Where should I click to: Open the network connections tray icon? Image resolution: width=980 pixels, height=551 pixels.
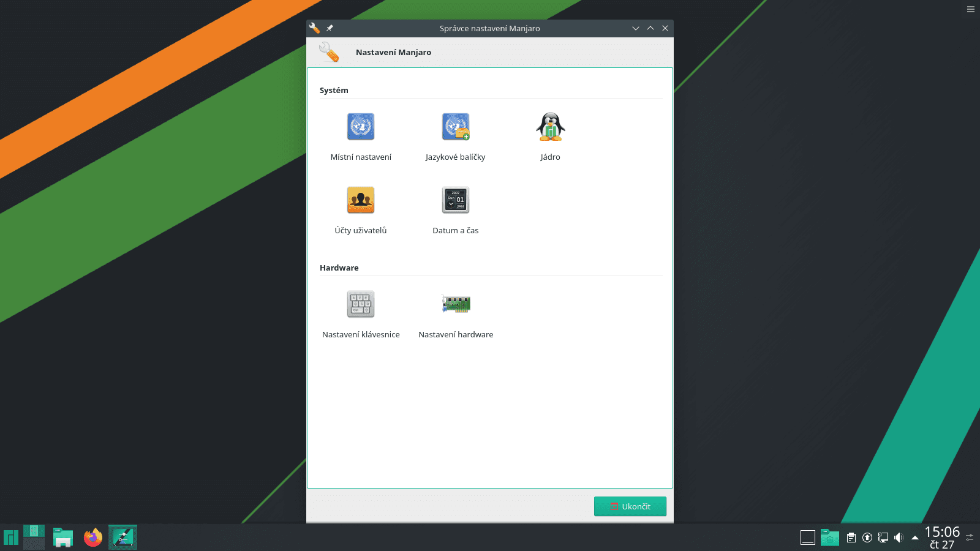pos(883,538)
